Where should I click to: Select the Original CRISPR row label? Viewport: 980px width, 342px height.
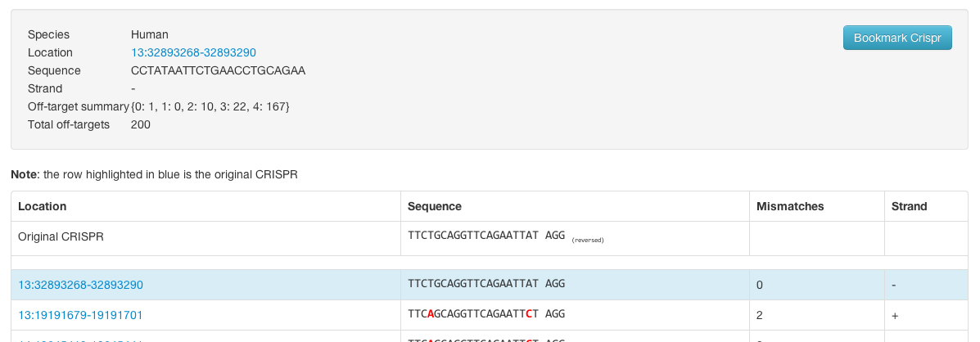[61, 236]
